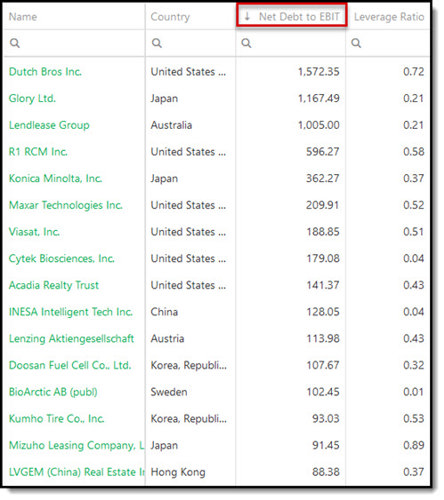Open the Glory Ltd. company link
Screen dimensions: 444x500
click(x=32, y=98)
